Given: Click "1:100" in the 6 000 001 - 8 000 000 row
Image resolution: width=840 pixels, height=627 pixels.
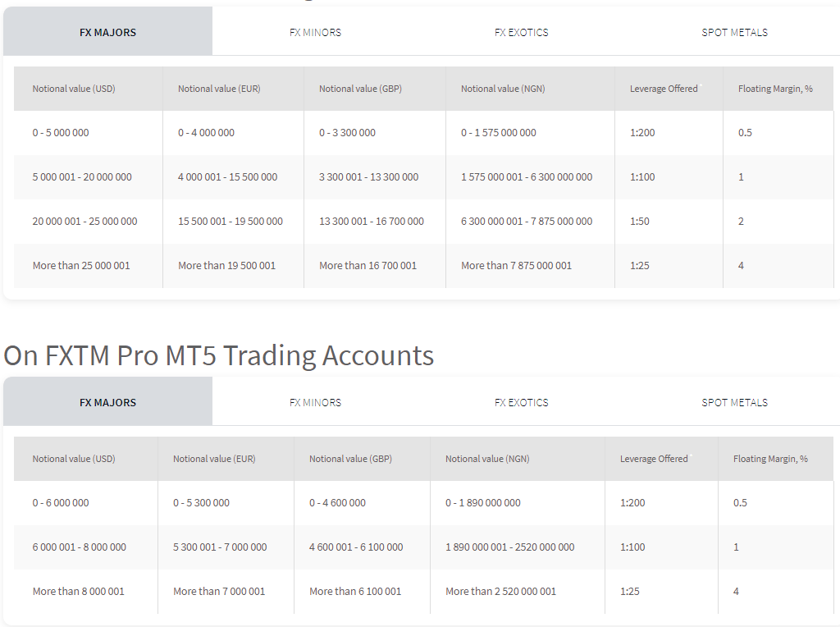Looking at the screenshot, I should (632, 547).
